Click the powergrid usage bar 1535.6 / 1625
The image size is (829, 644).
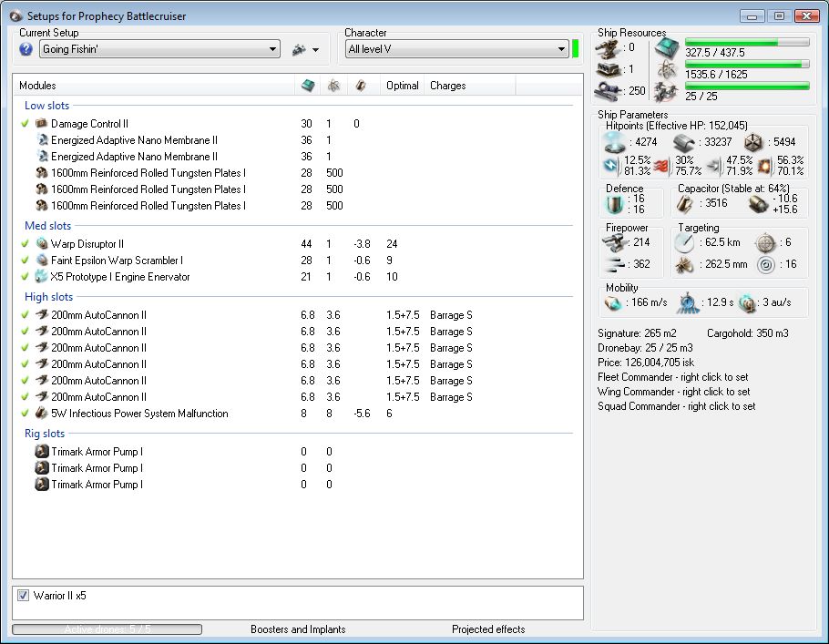click(747, 64)
